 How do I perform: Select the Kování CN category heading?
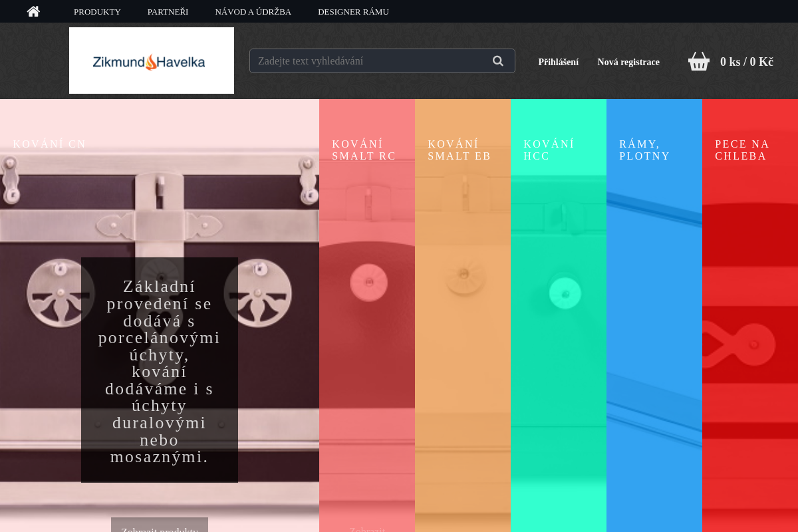(x=50, y=144)
